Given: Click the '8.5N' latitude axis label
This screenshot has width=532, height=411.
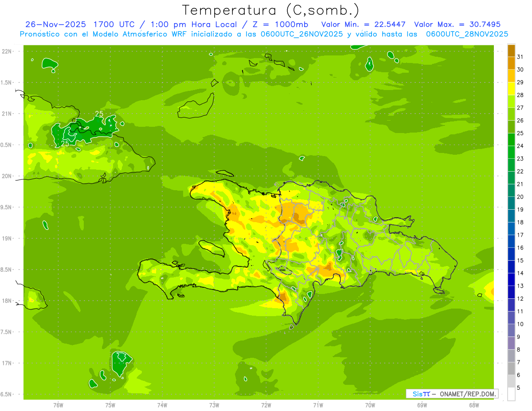Looking at the screenshot, I should click(7, 270).
